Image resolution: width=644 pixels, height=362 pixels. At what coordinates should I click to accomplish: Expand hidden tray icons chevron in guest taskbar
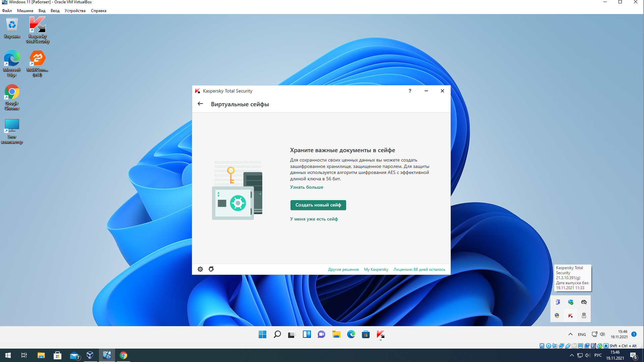pyautogui.click(x=570, y=334)
